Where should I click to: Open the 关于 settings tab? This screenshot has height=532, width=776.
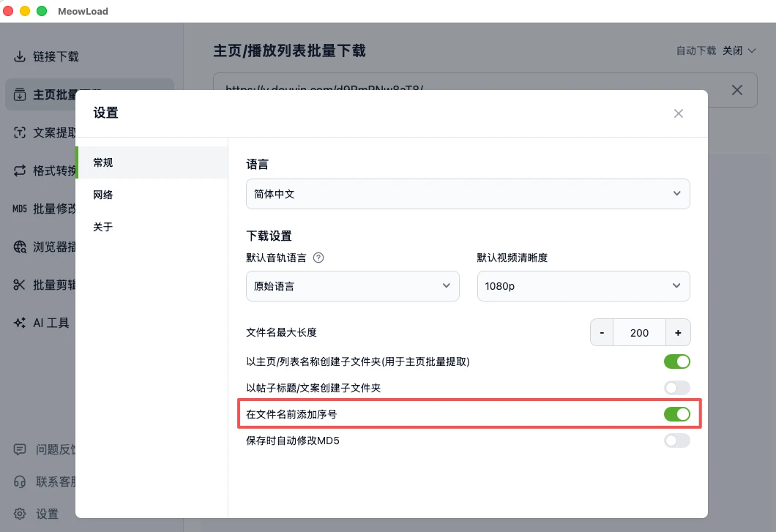click(x=103, y=227)
